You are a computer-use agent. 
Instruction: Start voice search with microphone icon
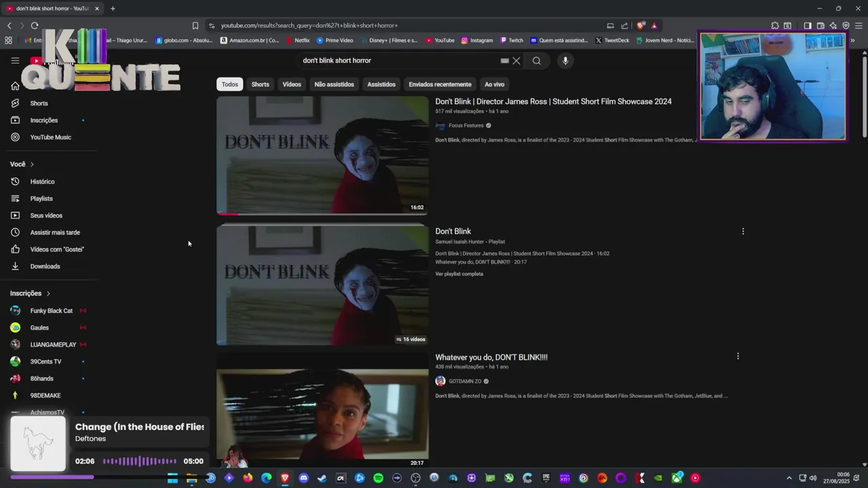click(565, 60)
